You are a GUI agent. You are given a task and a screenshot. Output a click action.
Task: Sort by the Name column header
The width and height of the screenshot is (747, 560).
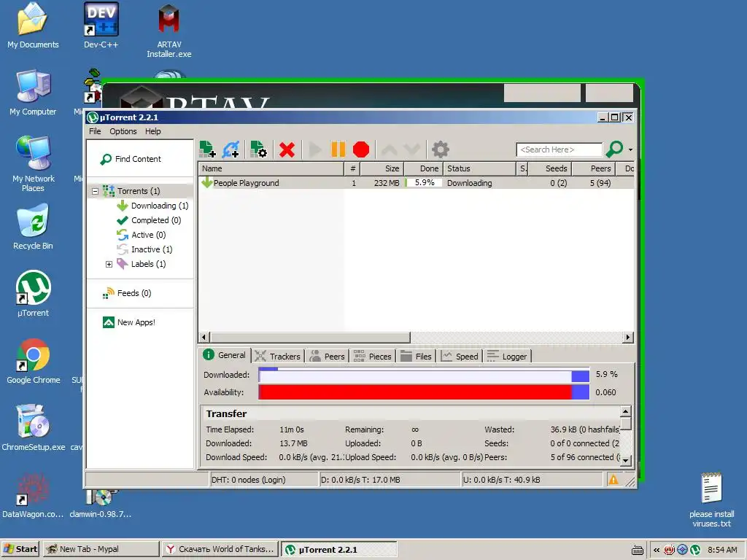[x=271, y=168]
